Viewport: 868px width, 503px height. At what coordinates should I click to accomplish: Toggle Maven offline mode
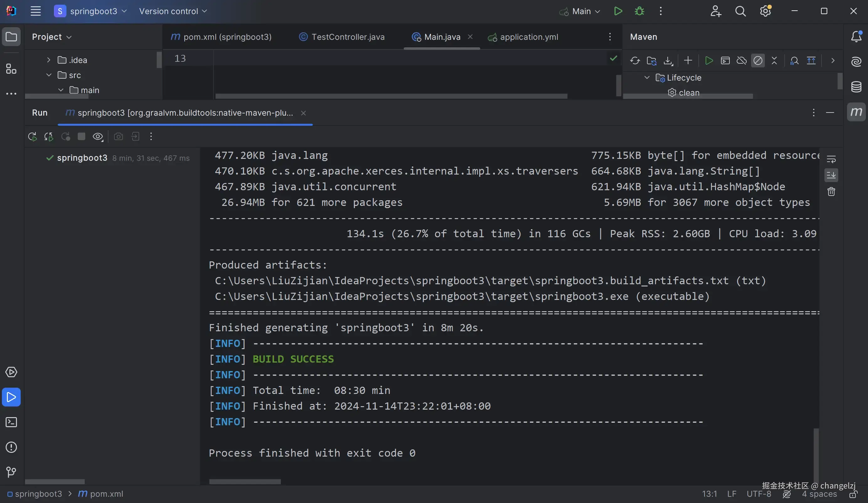741,60
